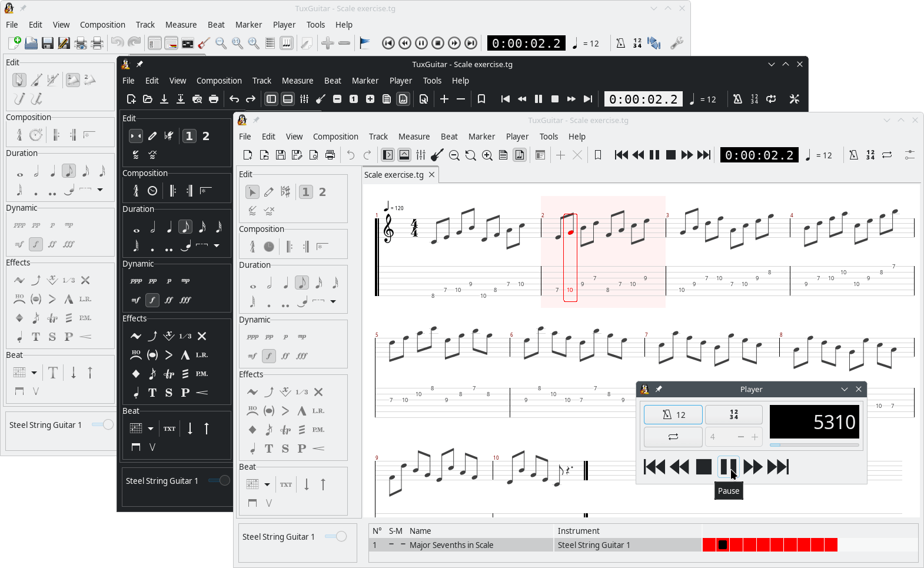The width and height of the screenshot is (924, 568).
Task: Select fortissimo dynamic in front window
Action: tap(285, 356)
